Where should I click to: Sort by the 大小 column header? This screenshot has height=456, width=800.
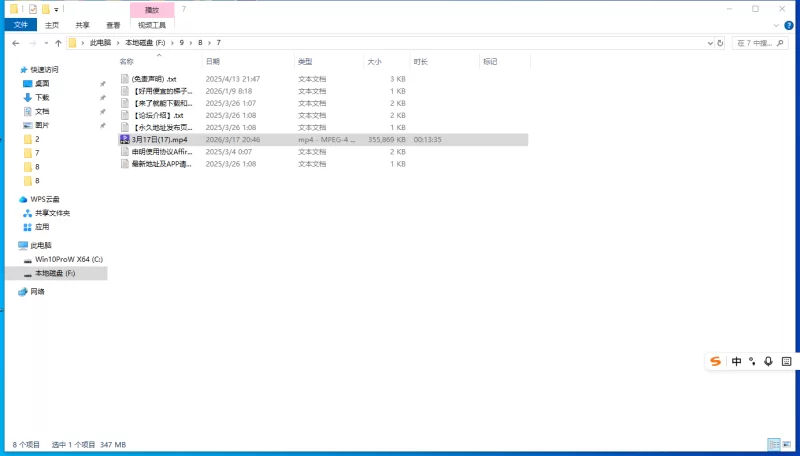pos(374,62)
